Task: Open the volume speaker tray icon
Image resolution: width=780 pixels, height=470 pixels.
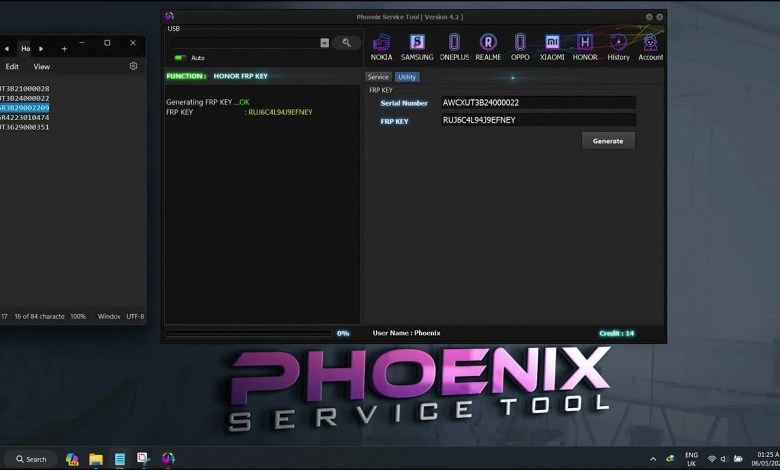Action: point(724,459)
